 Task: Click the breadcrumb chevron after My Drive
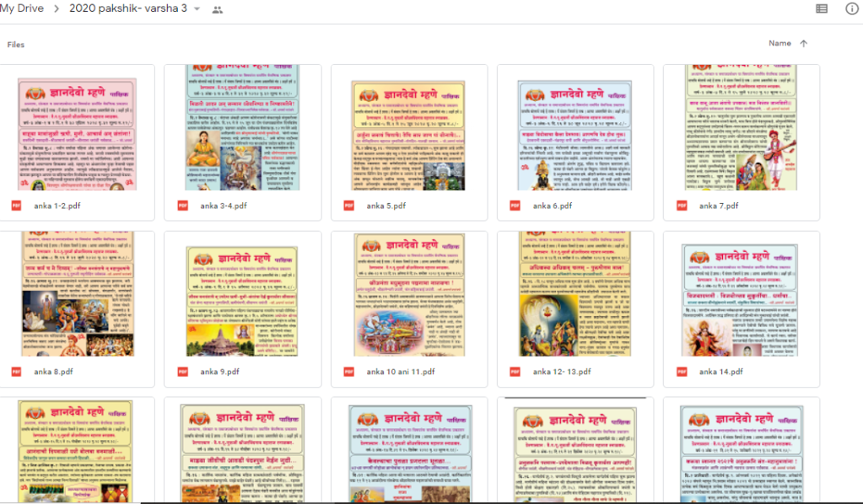(59, 9)
